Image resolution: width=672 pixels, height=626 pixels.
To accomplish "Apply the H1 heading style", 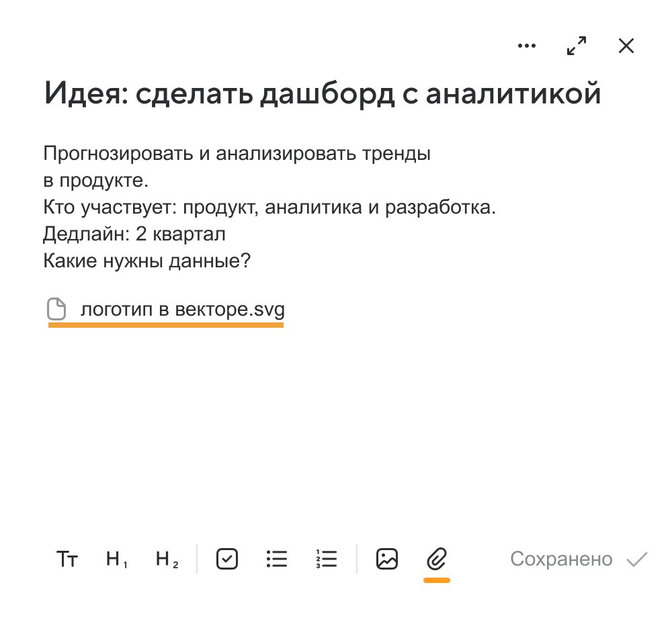I will (116, 559).
